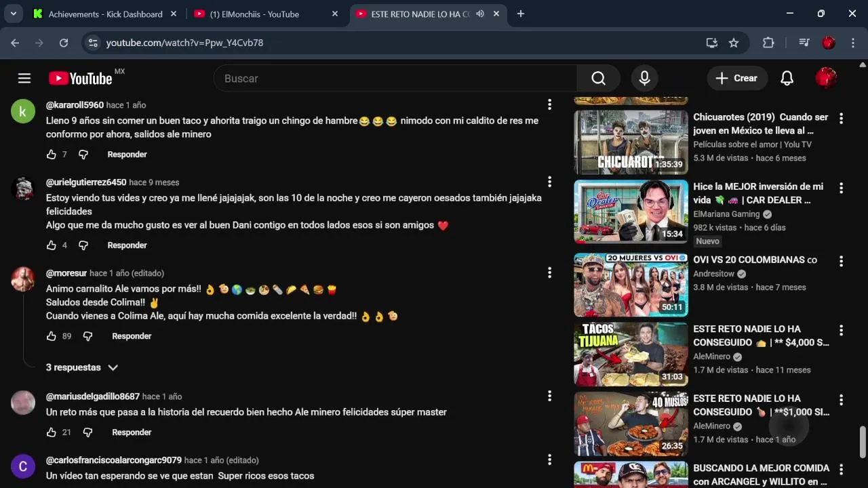Open the CAR DEALER video thumbnail
Image resolution: width=868 pixels, height=488 pixels.
631,211
